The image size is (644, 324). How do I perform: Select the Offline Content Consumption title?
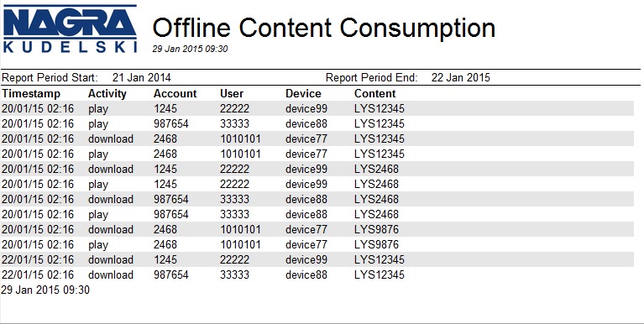323,28
